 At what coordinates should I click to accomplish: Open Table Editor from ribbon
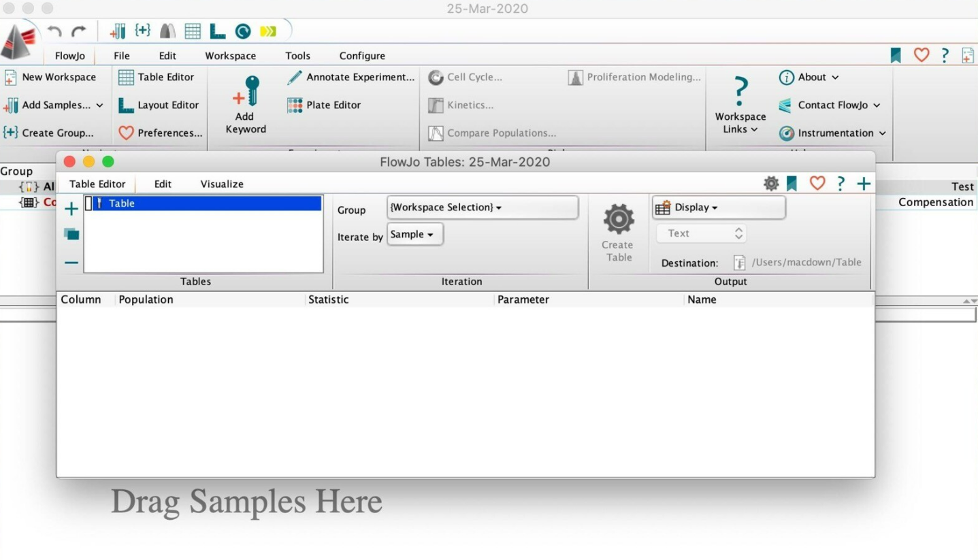click(x=157, y=77)
